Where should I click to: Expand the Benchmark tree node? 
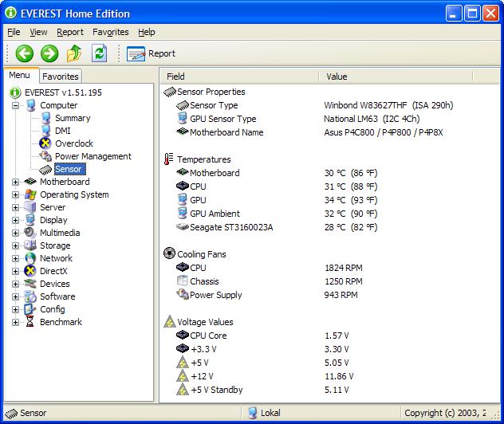pyautogui.click(x=15, y=322)
